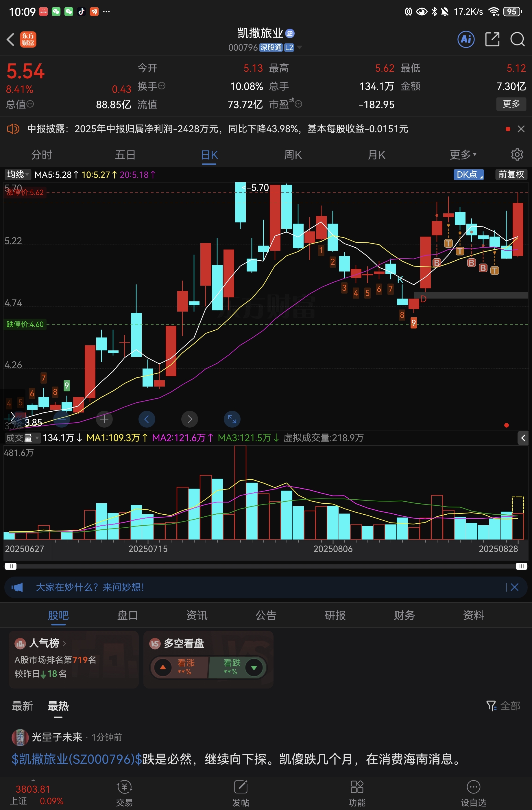The width and height of the screenshot is (532, 810).
Task: Open the search magnifier icon
Action: click(x=517, y=39)
